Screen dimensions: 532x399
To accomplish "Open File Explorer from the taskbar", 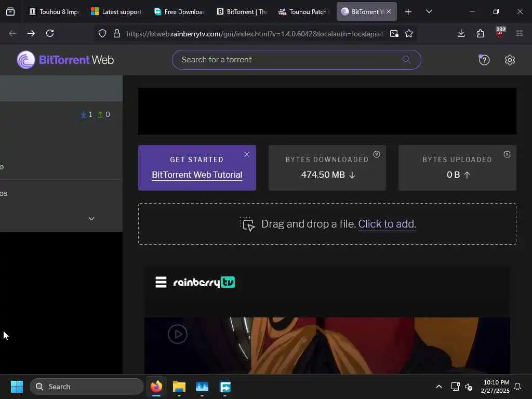I will tap(179, 387).
